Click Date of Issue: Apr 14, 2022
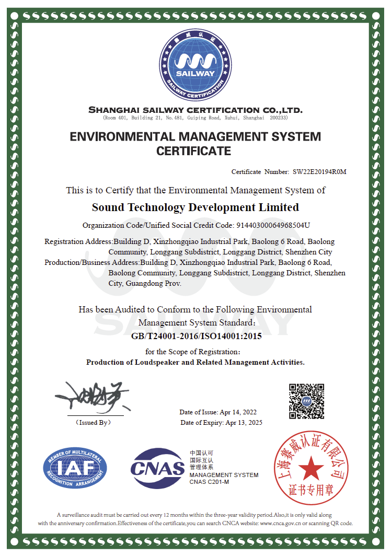This screenshot has width=392, height=557. [x=218, y=412]
